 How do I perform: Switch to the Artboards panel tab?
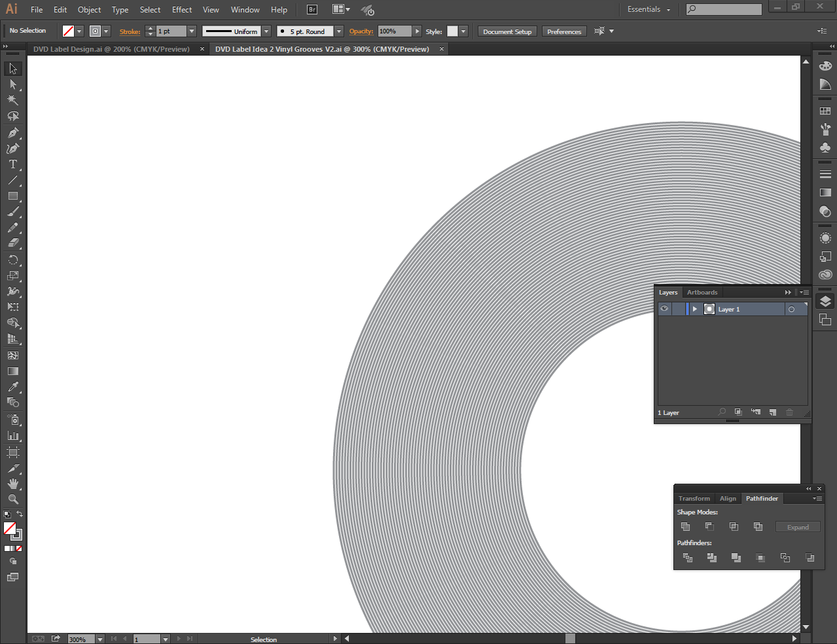point(702,293)
